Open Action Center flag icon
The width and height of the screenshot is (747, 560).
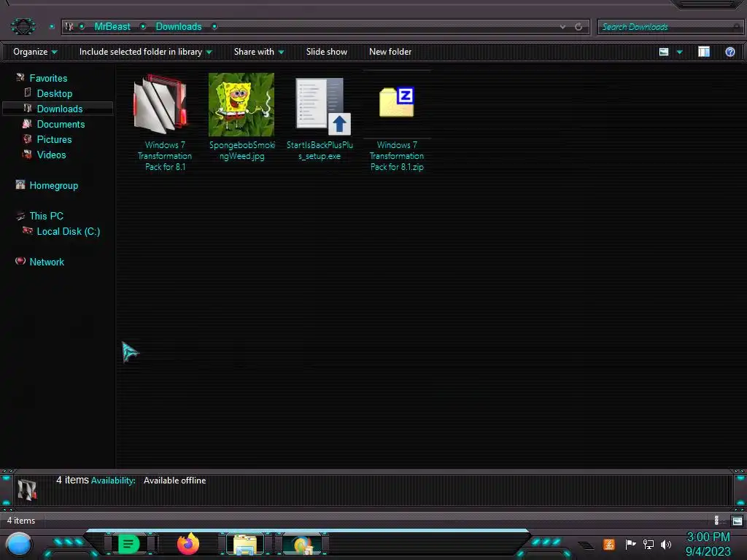630,544
